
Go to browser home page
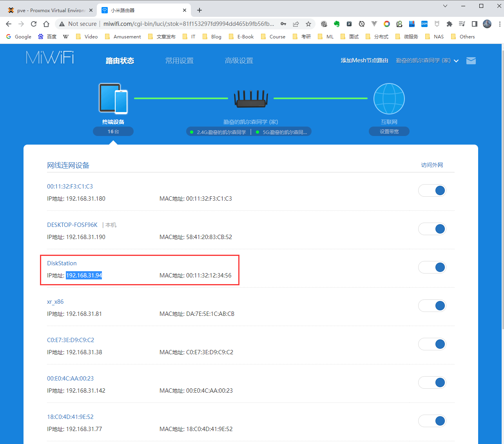pyautogui.click(x=46, y=24)
